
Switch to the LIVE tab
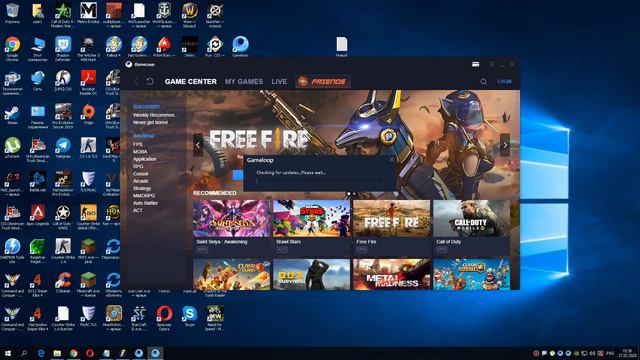[x=279, y=82]
